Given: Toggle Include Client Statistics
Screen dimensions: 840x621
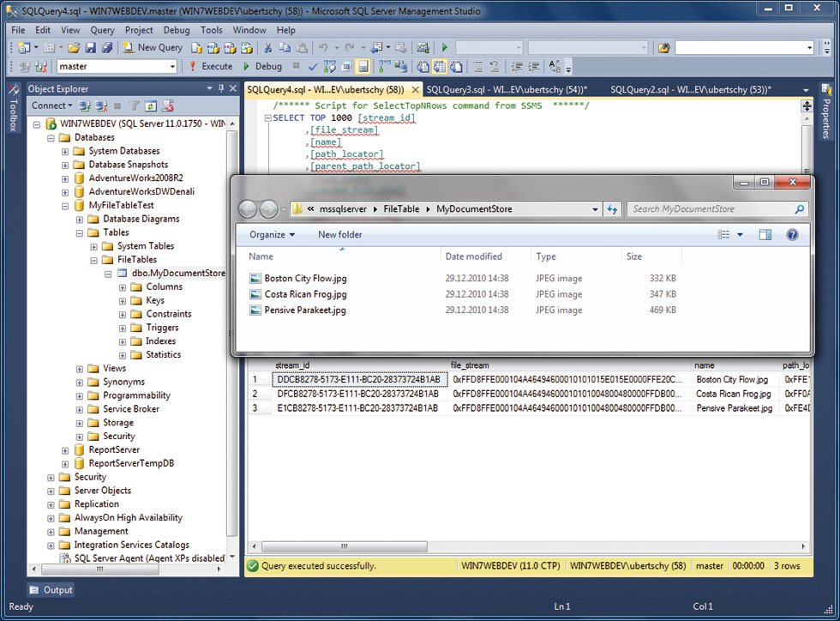Looking at the screenshot, I should click(x=401, y=67).
